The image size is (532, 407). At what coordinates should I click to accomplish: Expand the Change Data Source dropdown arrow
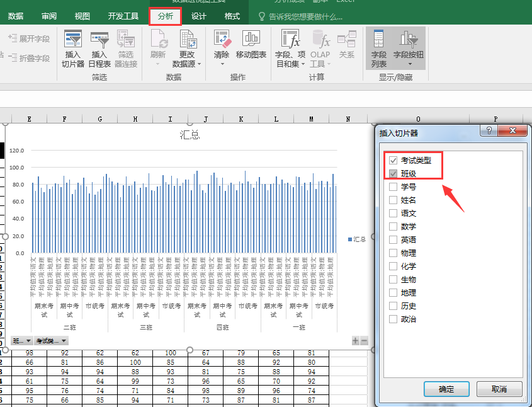(199, 64)
